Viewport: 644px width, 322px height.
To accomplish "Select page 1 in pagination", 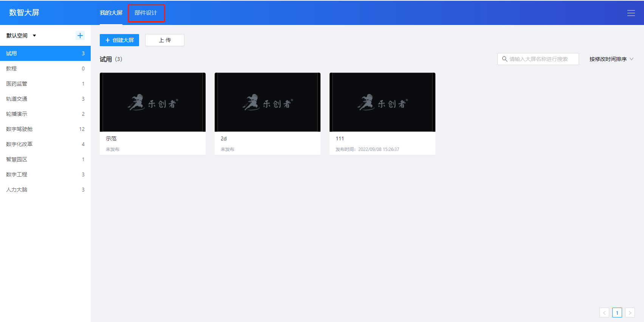I will pos(617,313).
